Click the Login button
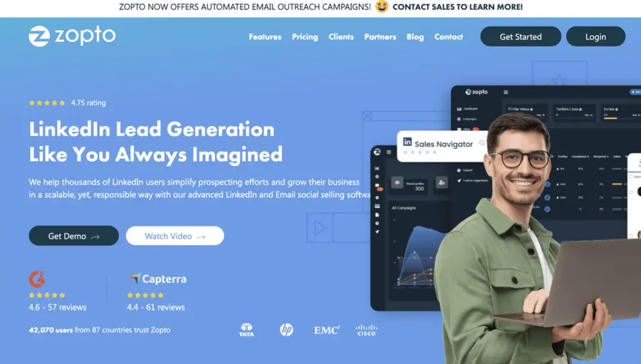The height and width of the screenshot is (364, 641). [x=595, y=36]
